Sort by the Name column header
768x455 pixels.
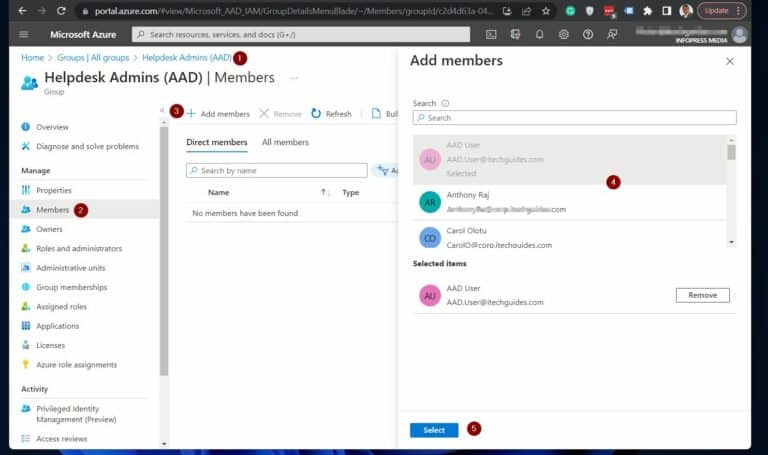[x=218, y=192]
